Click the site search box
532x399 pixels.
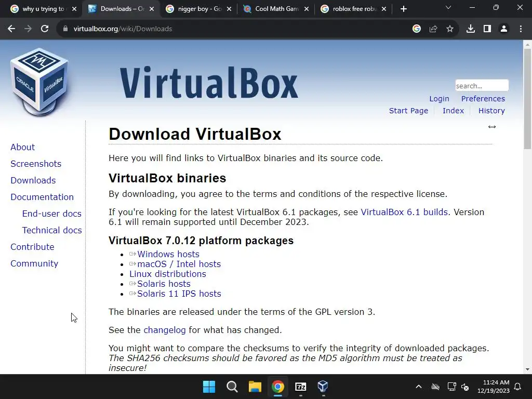482,86
